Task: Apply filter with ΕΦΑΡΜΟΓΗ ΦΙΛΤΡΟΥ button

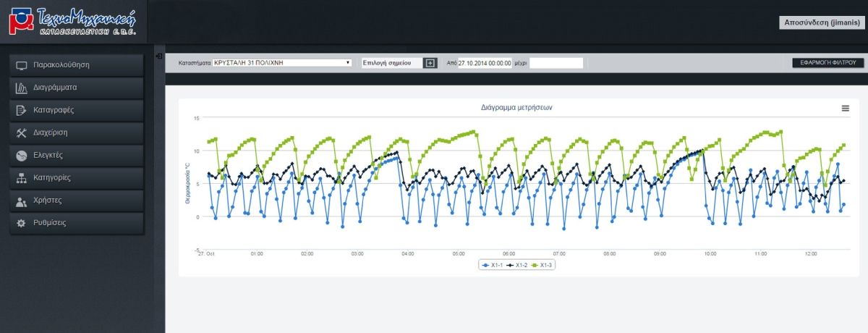Action: pyautogui.click(x=828, y=63)
